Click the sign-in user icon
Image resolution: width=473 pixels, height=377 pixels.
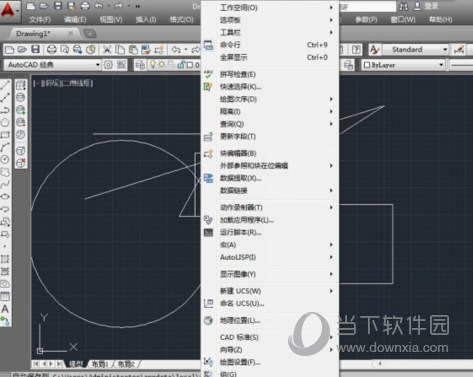[418, 6]
